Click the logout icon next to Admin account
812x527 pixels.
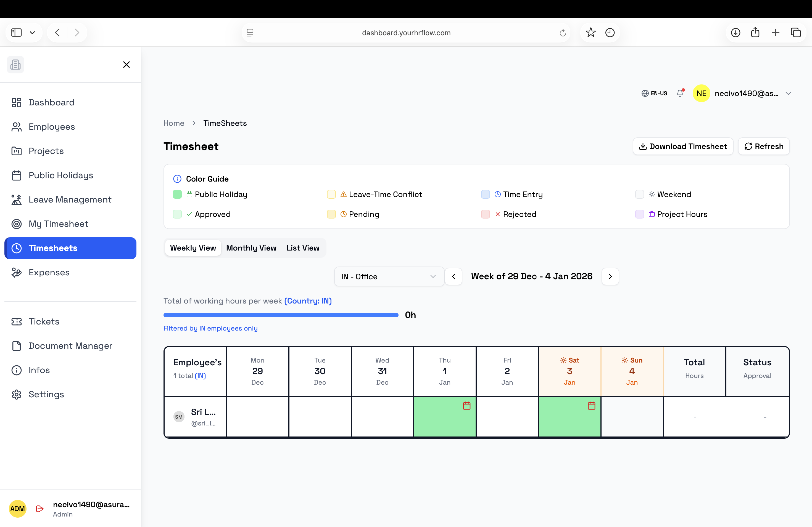[x=39, y=509]
